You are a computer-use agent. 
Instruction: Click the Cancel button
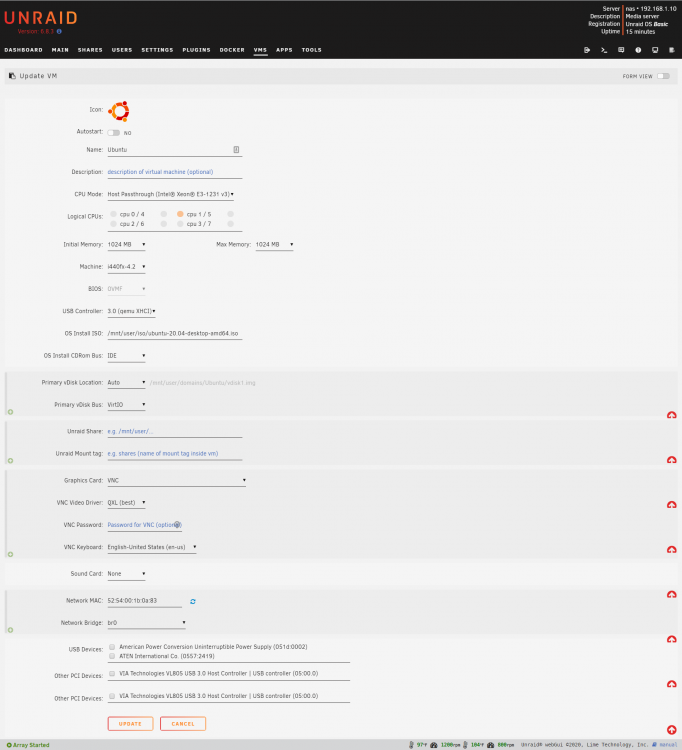[x=183, y=724]
